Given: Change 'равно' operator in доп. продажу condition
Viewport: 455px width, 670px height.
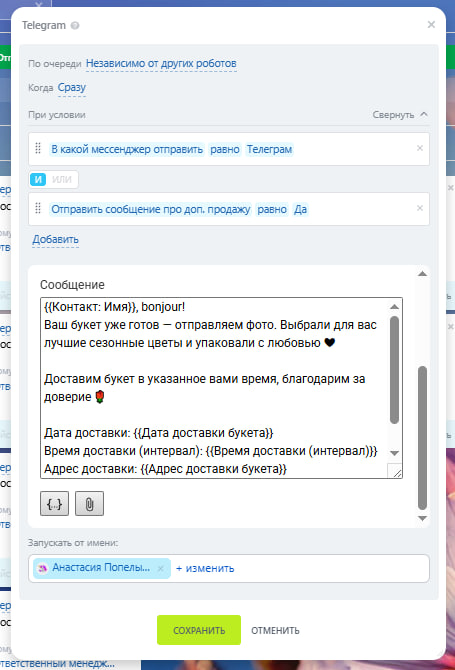Looking at the screenshot, I should [x=272, y=209].
